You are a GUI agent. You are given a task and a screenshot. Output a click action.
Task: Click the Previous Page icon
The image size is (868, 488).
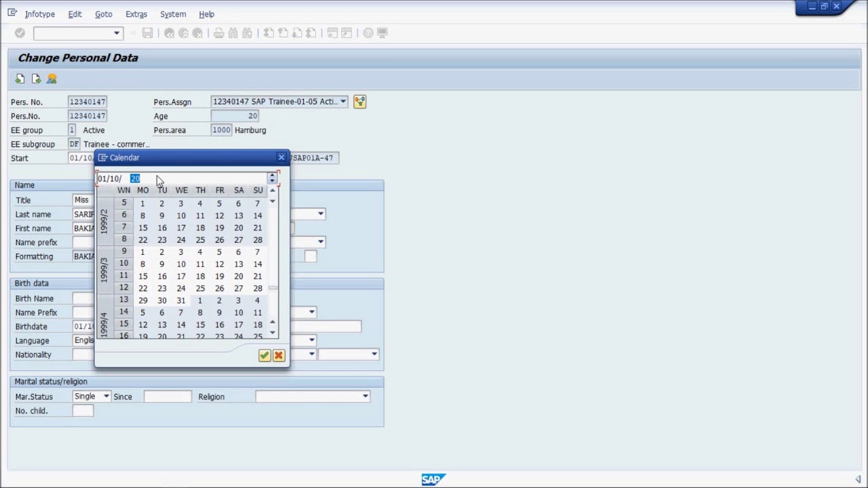pyautogui.click(x=283, y=33)
